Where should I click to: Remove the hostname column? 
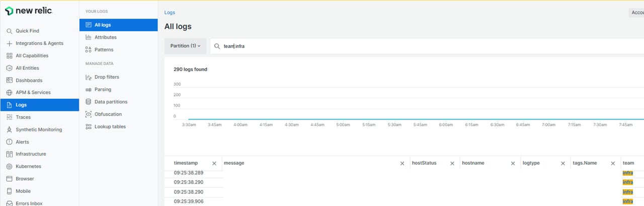[513, 163]
